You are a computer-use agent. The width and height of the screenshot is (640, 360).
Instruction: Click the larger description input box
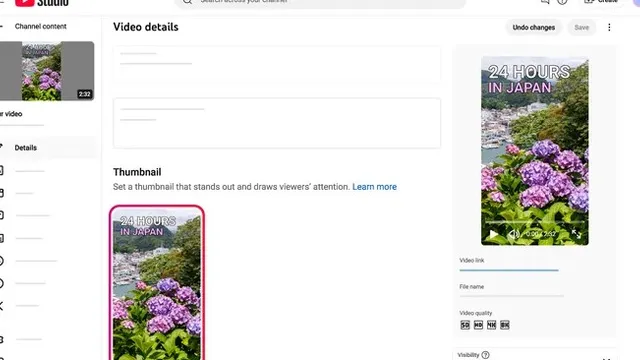click(277, 123)
